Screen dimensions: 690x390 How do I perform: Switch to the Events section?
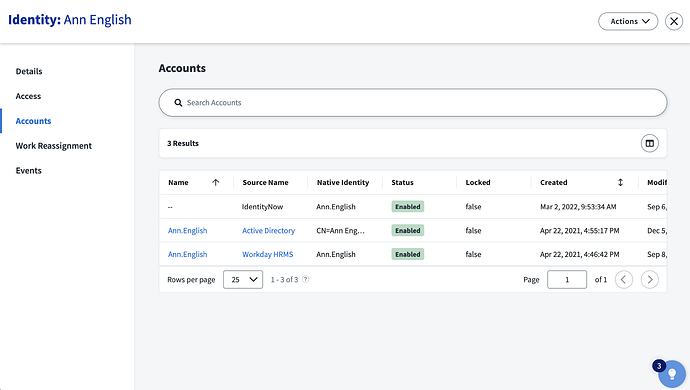point(29,171)
